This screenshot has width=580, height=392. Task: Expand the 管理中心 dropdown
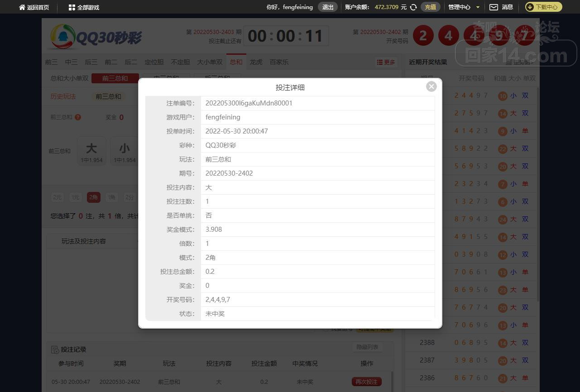[464, 7]
